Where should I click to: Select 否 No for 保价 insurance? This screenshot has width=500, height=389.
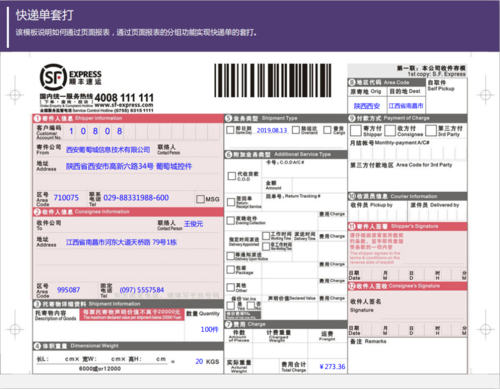pos(251,305)
